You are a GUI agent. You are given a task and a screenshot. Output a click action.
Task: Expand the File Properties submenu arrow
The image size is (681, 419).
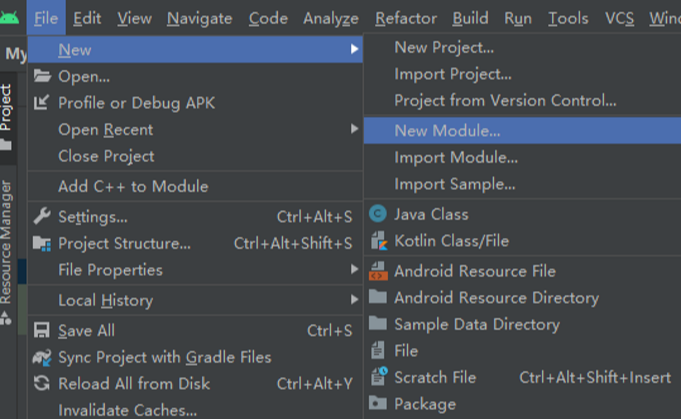coord(354,270)
